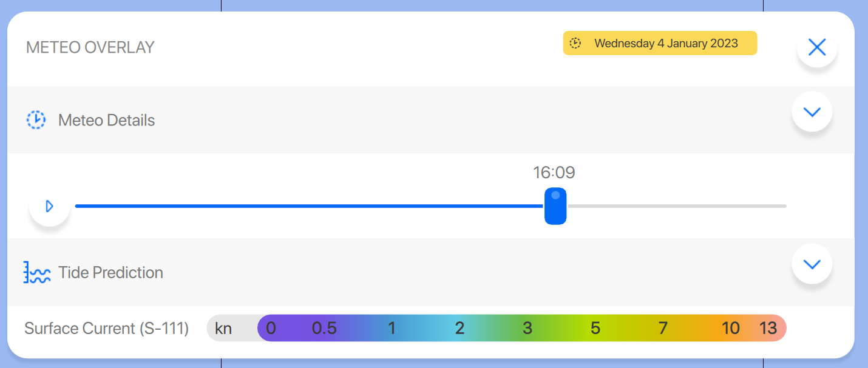Click the 10 knot orange legend color

(x=730, y=328)
